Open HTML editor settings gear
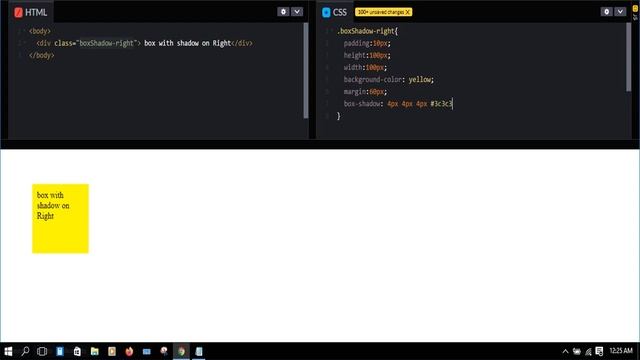Screen dimensions: 640x360 point(283,12)
